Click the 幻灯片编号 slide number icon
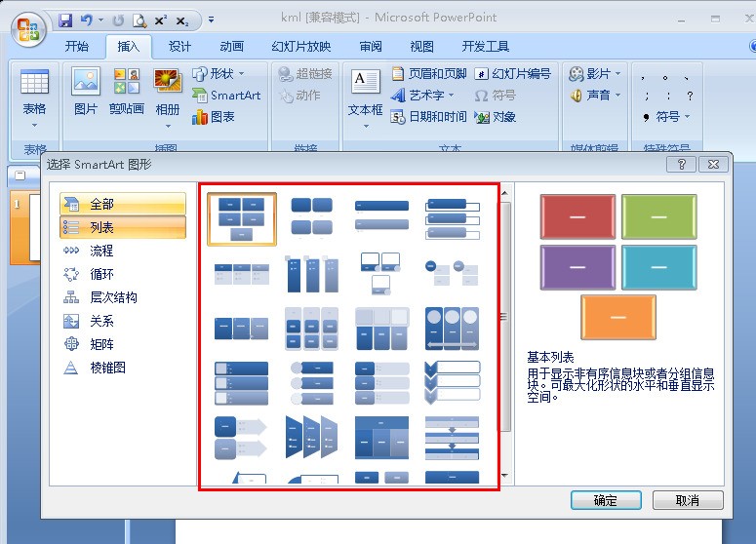Screen dimensions: 756x544 coord(481,74)
